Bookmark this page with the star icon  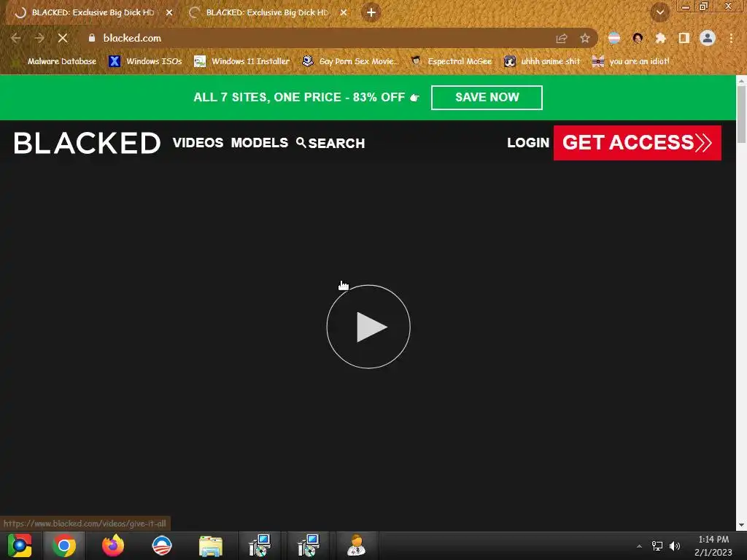click(584, 38)
